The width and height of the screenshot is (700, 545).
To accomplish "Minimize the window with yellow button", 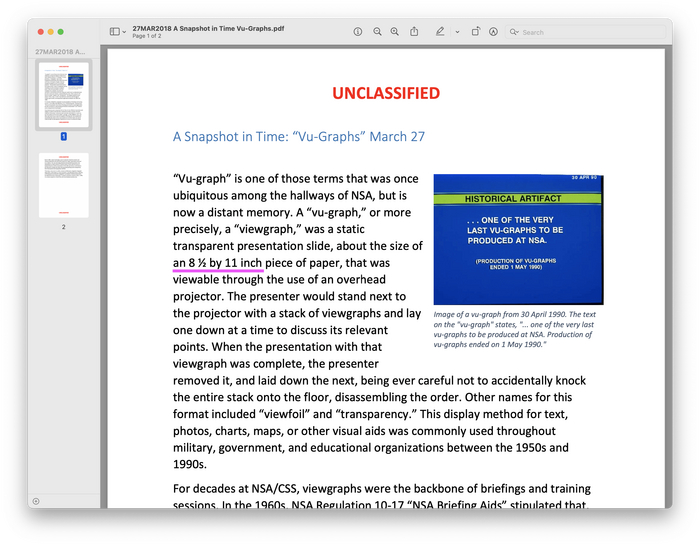I will [50, 32].
